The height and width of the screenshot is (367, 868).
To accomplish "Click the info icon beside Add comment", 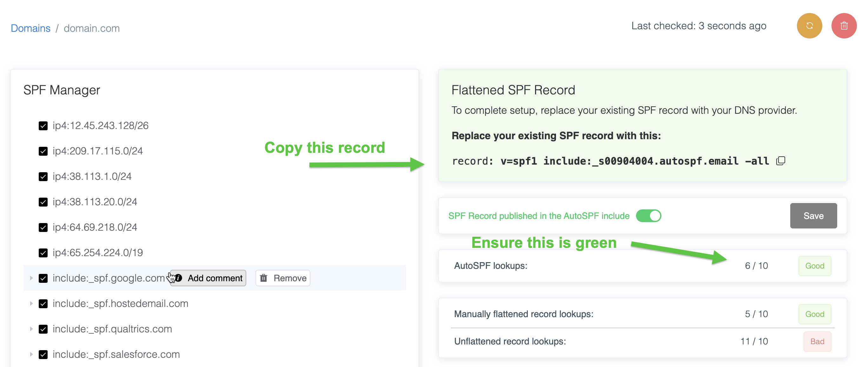I will (179, 278).
